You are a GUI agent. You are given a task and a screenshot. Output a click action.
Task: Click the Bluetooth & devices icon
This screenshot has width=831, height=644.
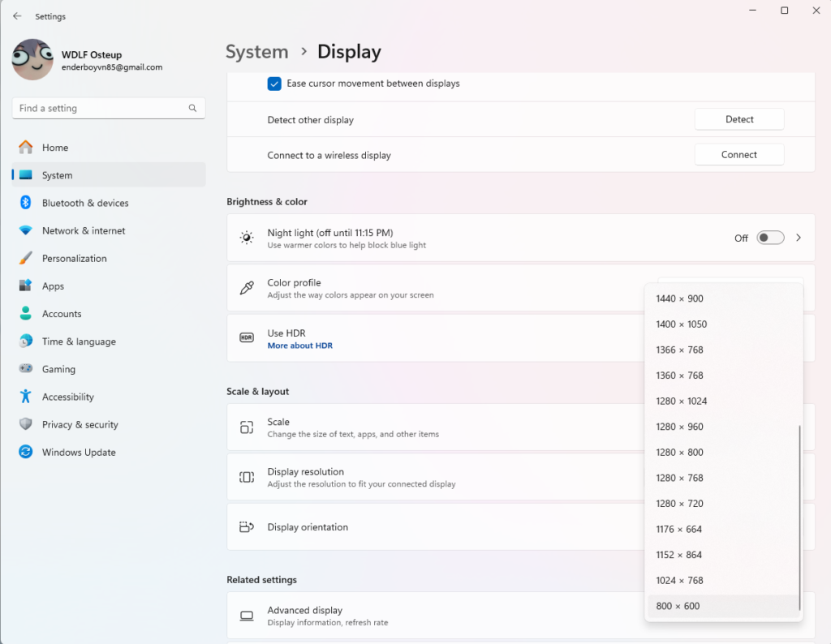point(25,203)
